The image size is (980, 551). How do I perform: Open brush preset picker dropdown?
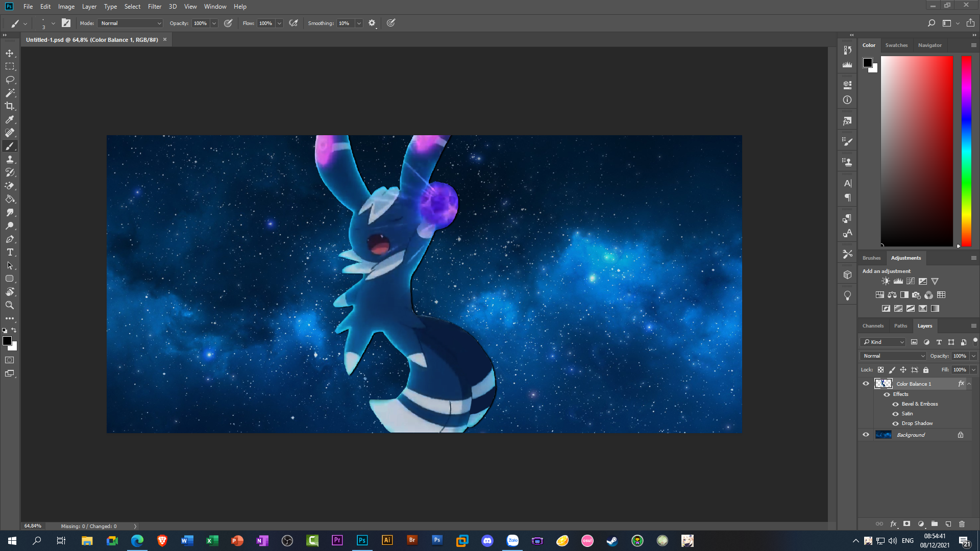(x=53, y=23)
